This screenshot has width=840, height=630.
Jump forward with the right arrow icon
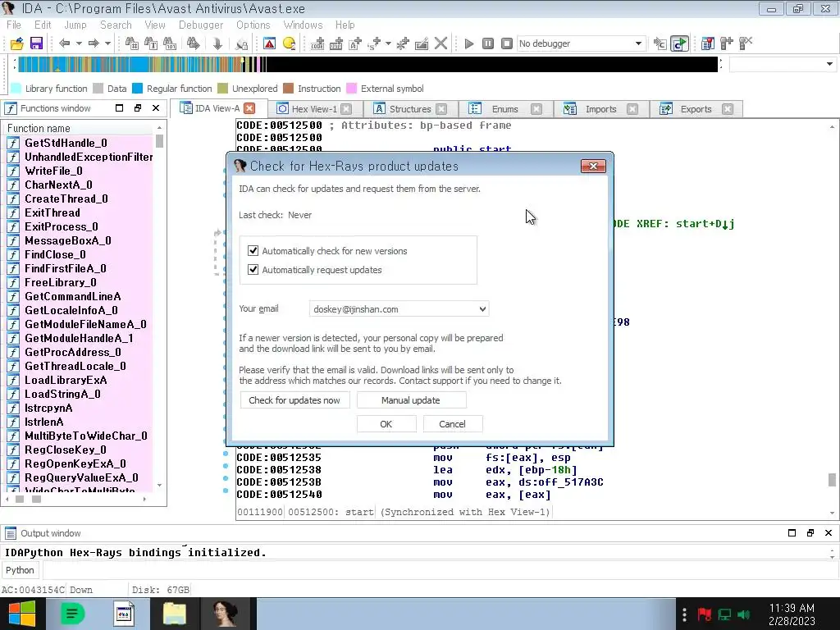[x=94, y=43]
